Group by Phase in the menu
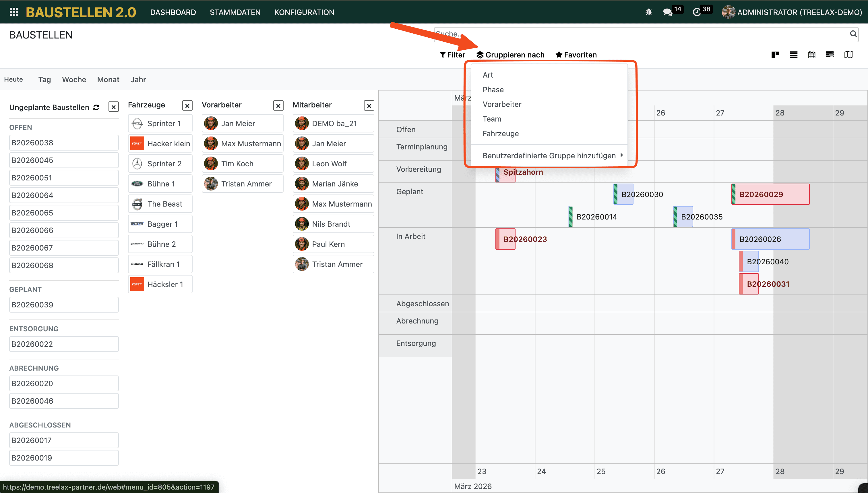The height and width of the screenshot is (493, 868). (x=493, y=90)
